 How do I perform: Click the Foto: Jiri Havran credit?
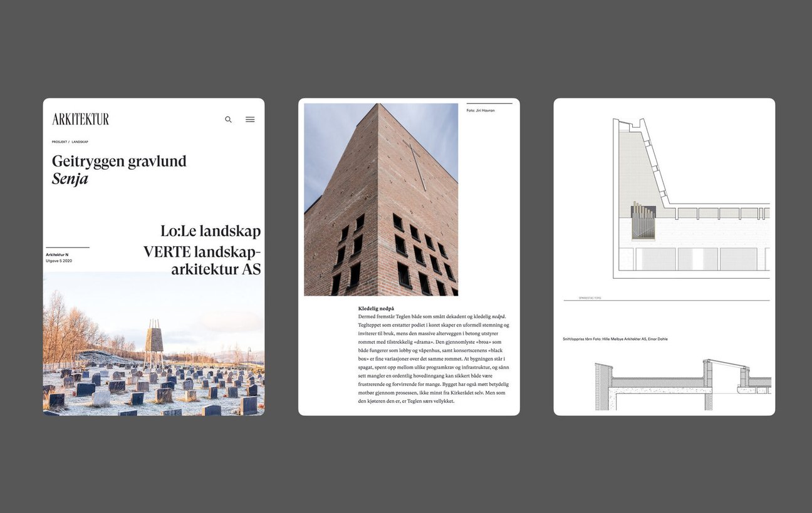coord(481,111)
